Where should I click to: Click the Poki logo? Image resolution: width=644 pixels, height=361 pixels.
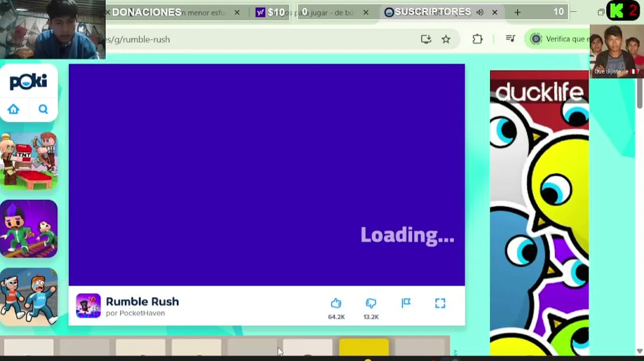(29, 82)
